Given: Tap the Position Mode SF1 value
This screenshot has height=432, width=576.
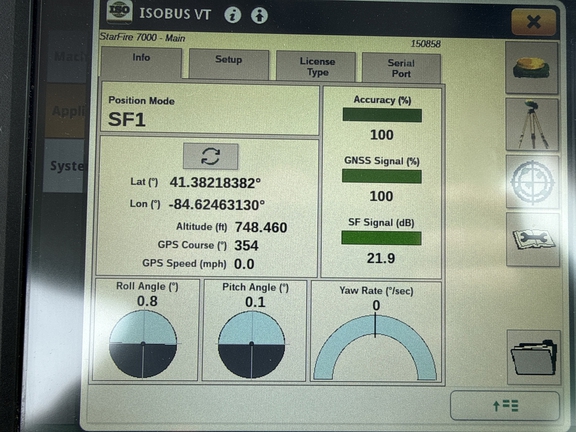Looking at the screenshot, I should pos(127,119).
